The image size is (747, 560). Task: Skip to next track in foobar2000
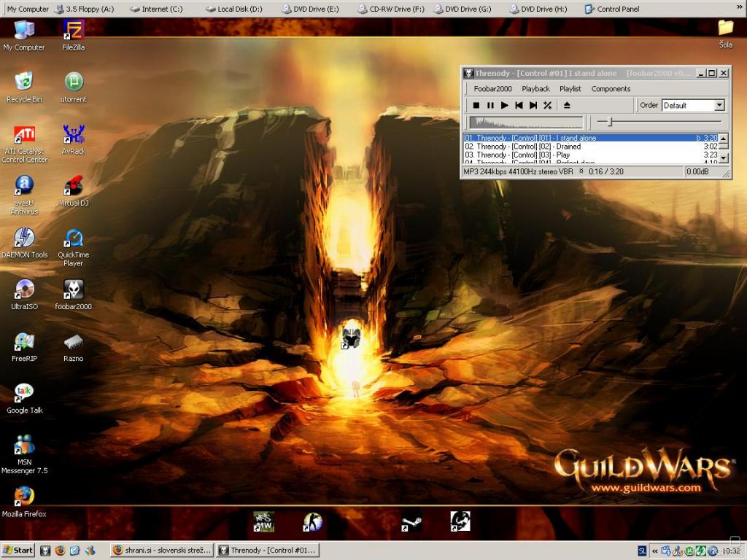click(533, 105)
